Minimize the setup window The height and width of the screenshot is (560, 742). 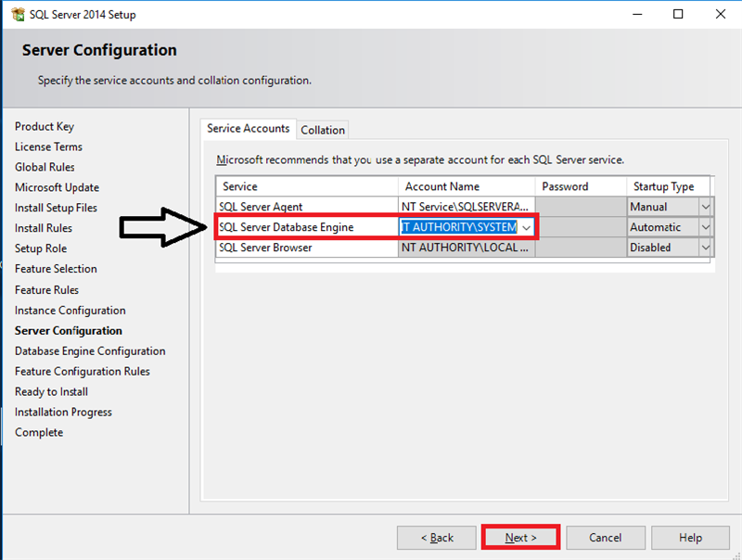pyautogui.click(x=634, y=15)
